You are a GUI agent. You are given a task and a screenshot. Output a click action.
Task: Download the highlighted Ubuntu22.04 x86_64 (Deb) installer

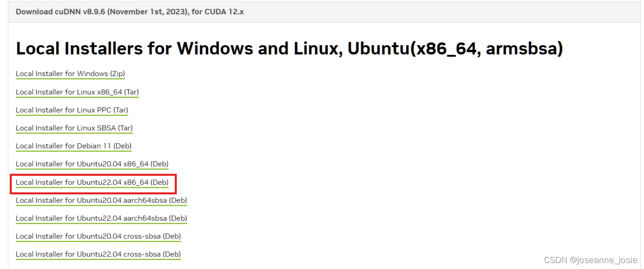click(x=92, y=182)
